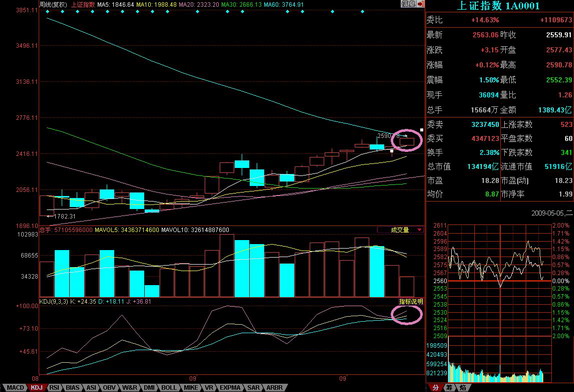Click the red arrow beside period selector
The image size is (574, 392).
[421, 4]
